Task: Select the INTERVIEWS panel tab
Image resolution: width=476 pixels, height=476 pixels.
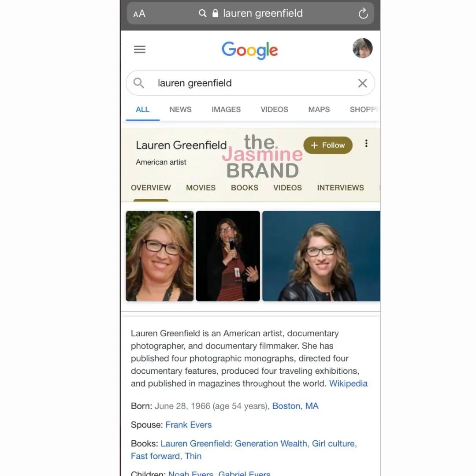Action: (340, 188)
